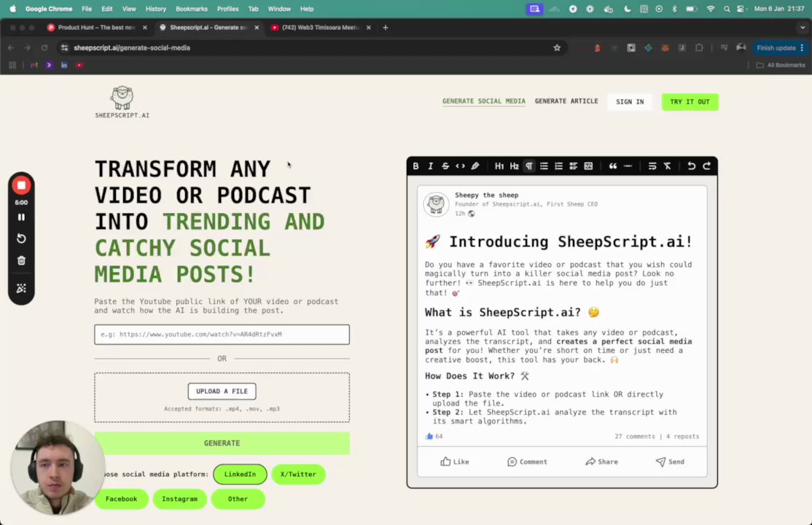Screen dimensions: 812x525
Task: Insert a bullet list
Action: tap(544, 166)
